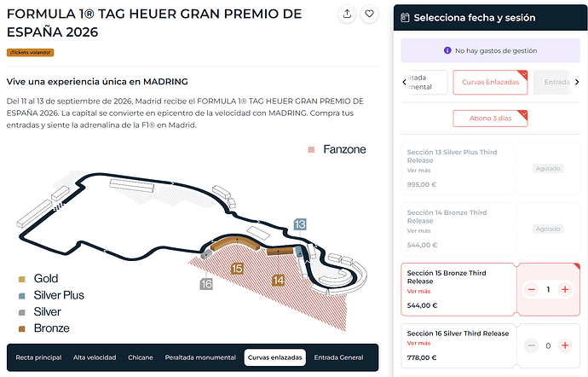
Task: Expand Ver más under Sección 13 Silver Plus
Action: pyautogui.click(x=418, y=170)
